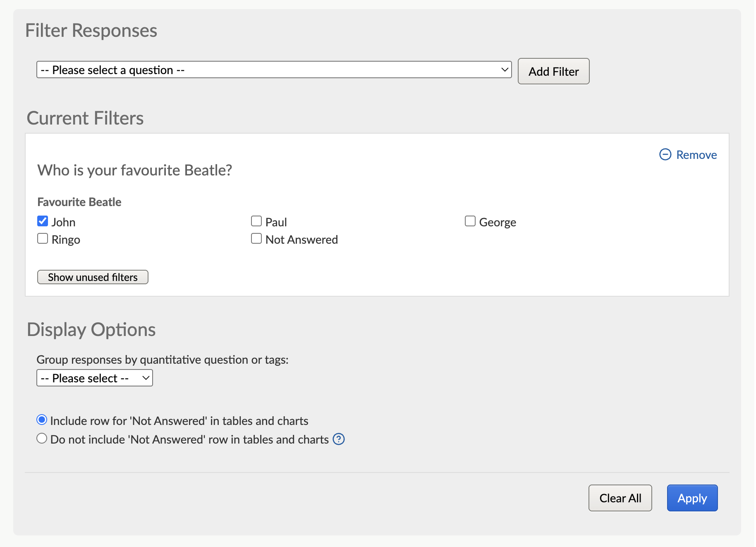Screen dimensions: 756x547
Task: Select the Ringo checkbox
Action: pyautogui.click(x=43, y=239)
